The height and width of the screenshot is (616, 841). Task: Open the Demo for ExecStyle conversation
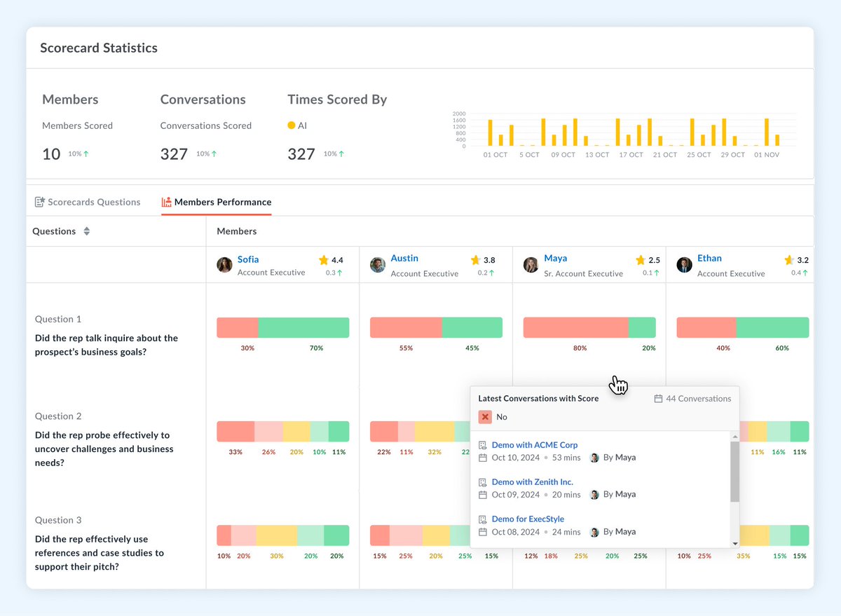(x=528, y=519)
